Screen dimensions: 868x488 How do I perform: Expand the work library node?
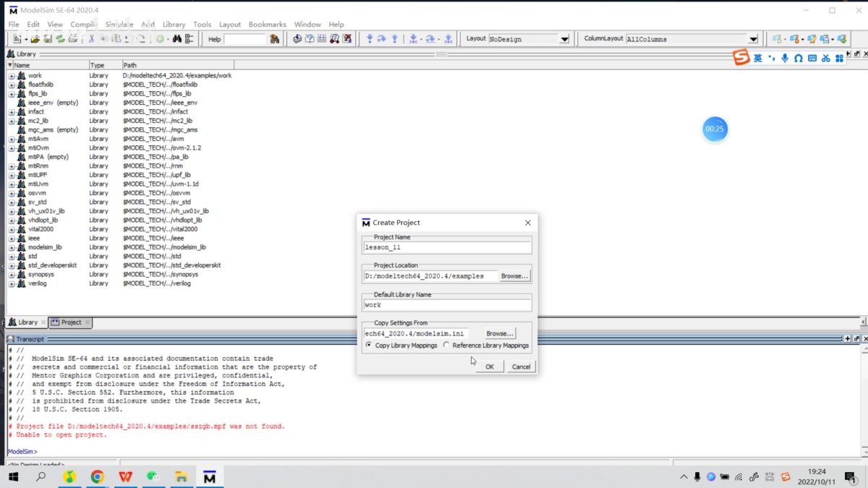12,75
